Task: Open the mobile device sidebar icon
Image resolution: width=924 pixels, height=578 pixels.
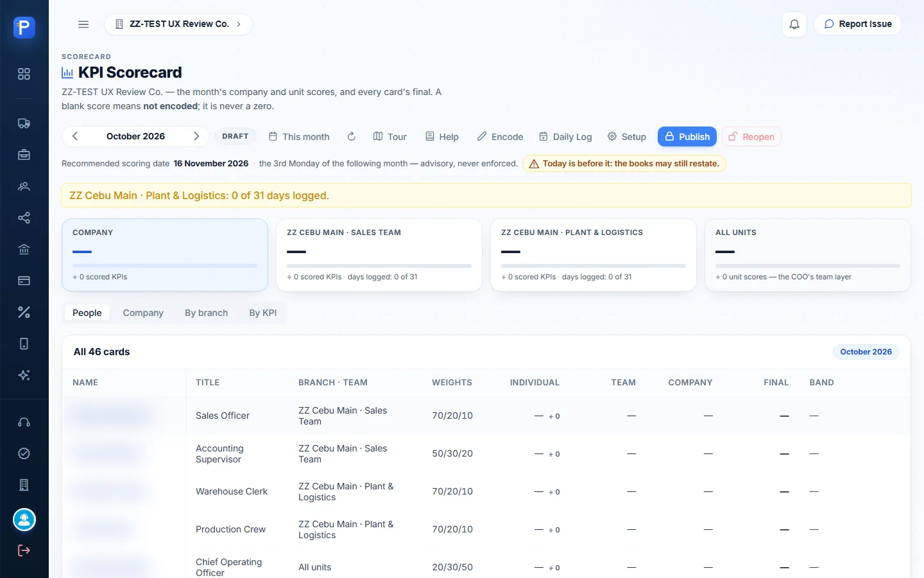Action: coord(24,344)
